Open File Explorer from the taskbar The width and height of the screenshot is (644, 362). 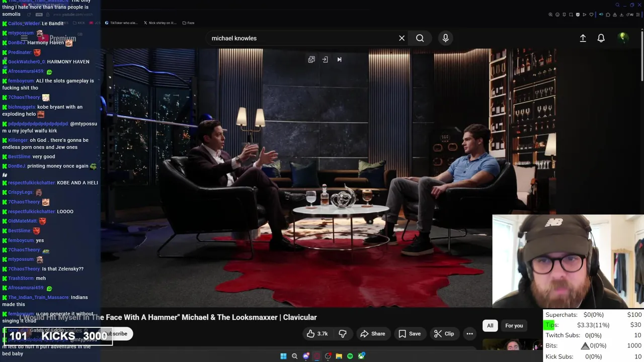(339, 356)
